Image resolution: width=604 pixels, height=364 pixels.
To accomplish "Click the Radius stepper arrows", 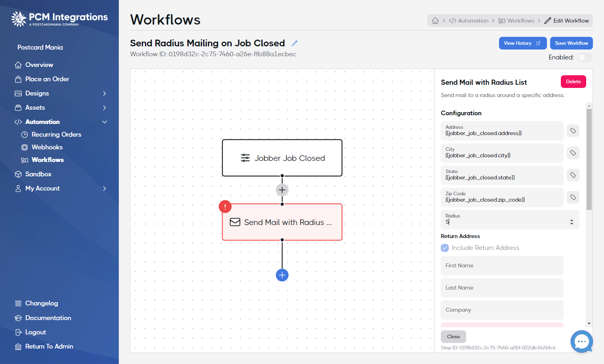I will pyautogui.click(x=572, y=222).
